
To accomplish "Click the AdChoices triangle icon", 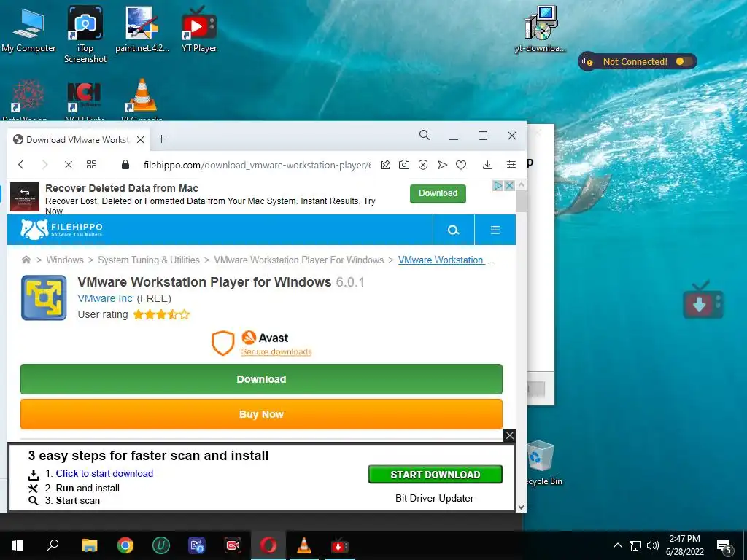I will 498,185.
